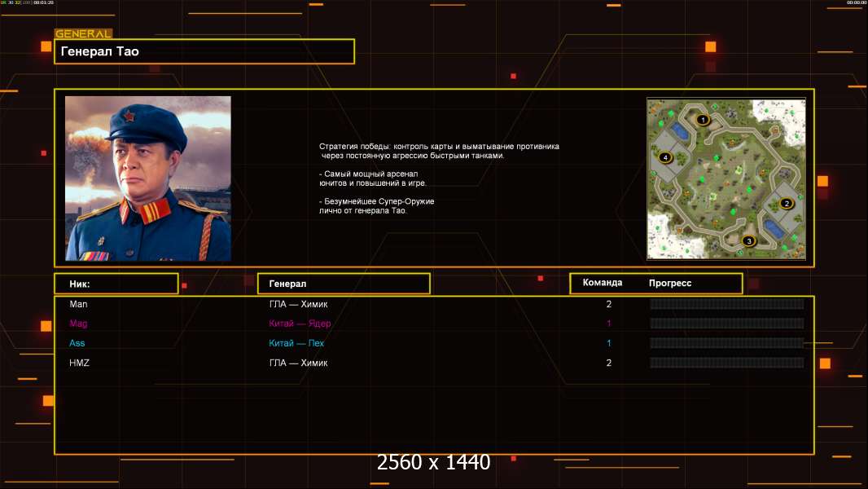868x489 pixels.
Task: Click HMZ's general ГЛА — Химик
Action: [x=298, y=363]
